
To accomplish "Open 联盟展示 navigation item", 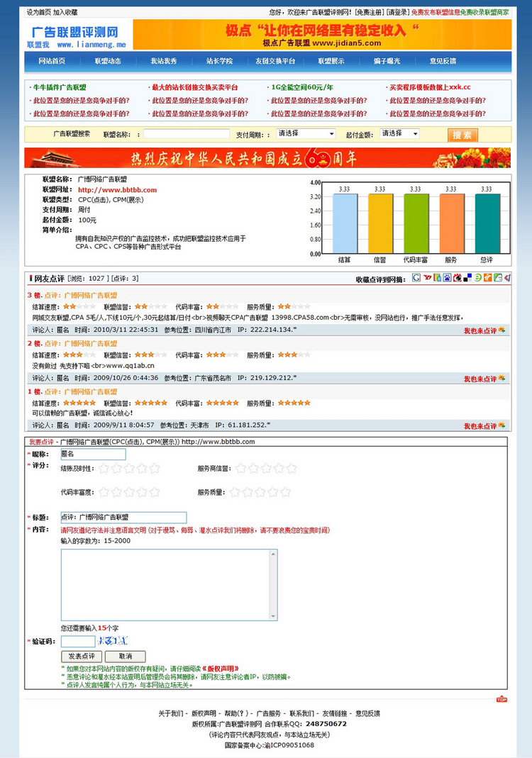I will (x=331, y=61).
